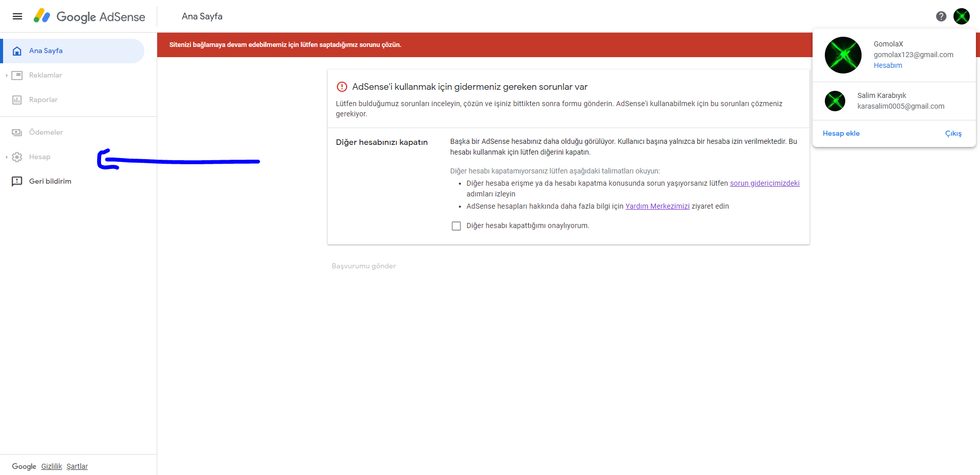The width and height of the screenshot is (980, 475).
Task: Click the Ana Sayfa home icon
Action: [17, 51]
